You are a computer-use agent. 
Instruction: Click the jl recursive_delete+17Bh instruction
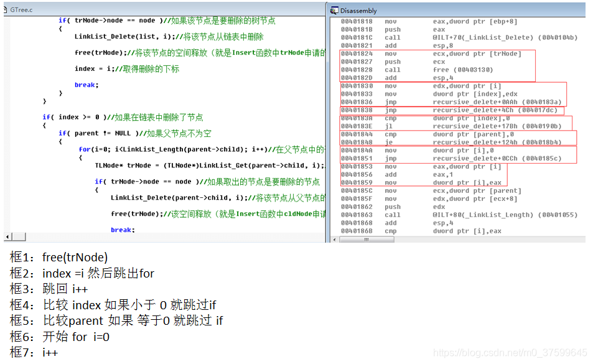pyautogui.click(x=473, y=126)
